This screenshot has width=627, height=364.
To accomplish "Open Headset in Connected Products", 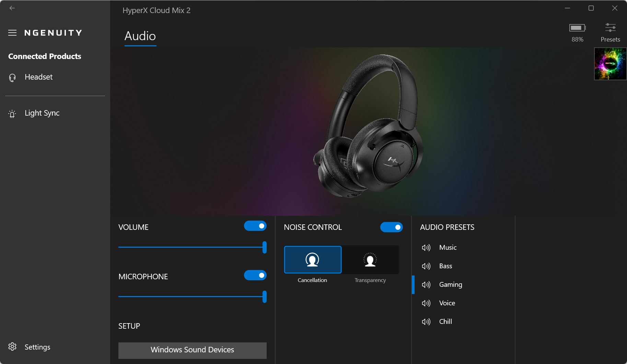I will pos(55,77).
